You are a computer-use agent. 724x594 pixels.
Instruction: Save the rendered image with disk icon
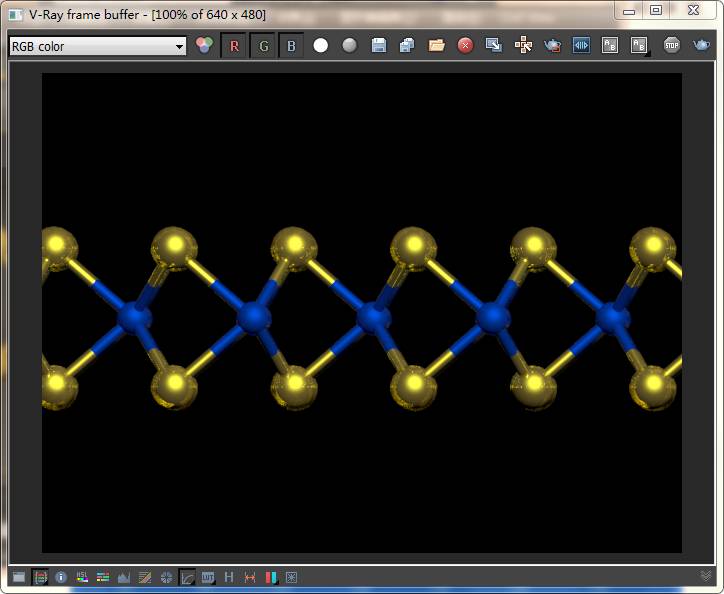(378, 46)
